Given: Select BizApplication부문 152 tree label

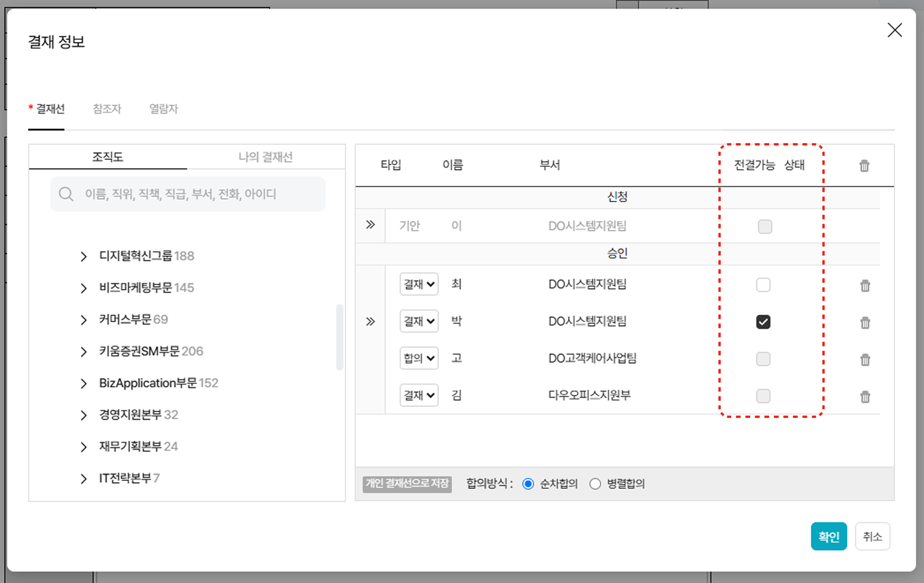Looking at the screenshot, I should (x=159, y=383).
